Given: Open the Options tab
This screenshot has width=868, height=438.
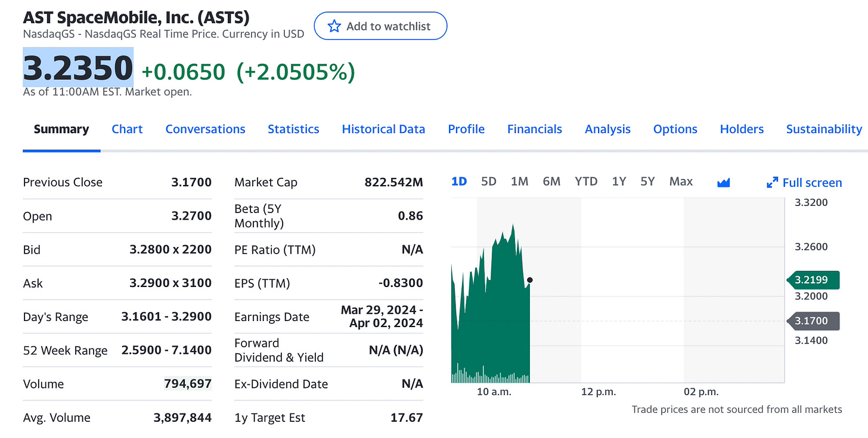Looking at the screenshot, I should pyautogui.click(x=675, y=129).
